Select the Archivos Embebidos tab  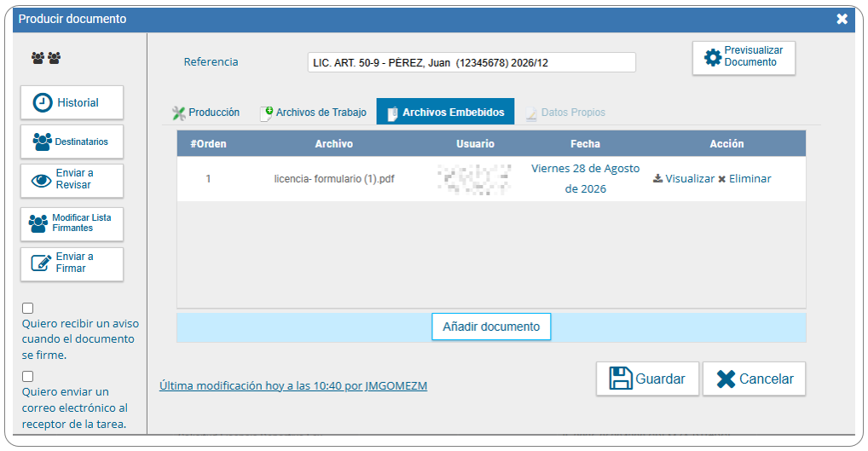445,112
